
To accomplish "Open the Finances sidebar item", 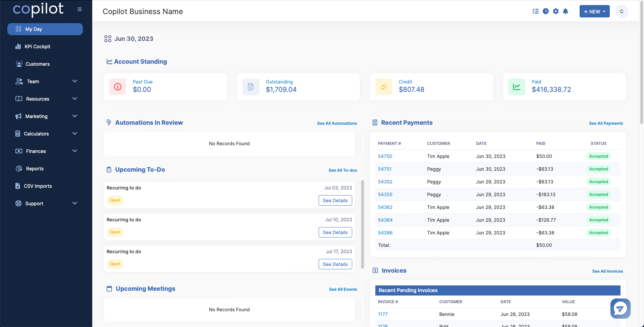I will tap(36, 151).
